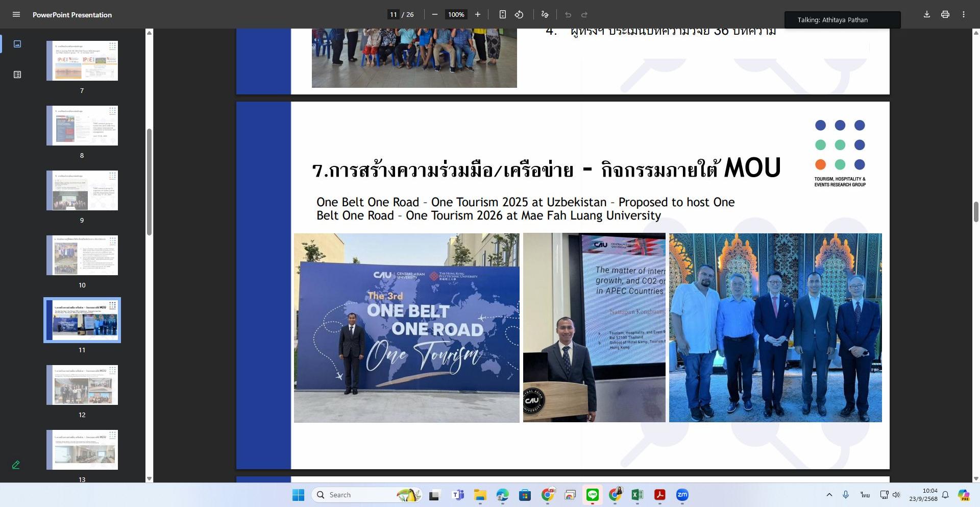Open the Zoom app in the taskbar
Image resolution: width=980 pixels, height=507 pixels.
[682, 495]
